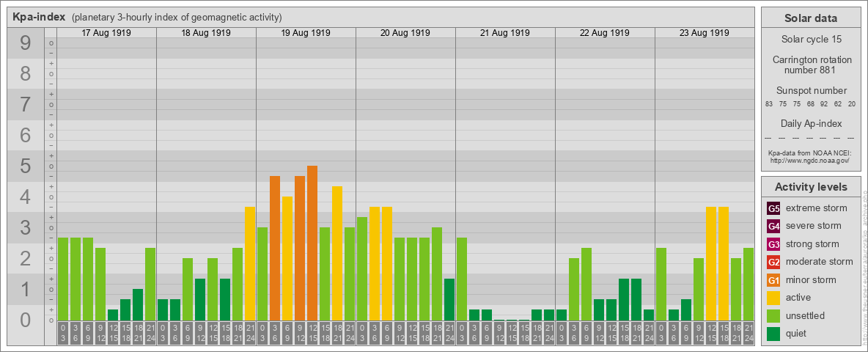
Task: Click the 19 Aug 6-9 yellow bar
Action: pyautogui.click(x=287, y=258)
